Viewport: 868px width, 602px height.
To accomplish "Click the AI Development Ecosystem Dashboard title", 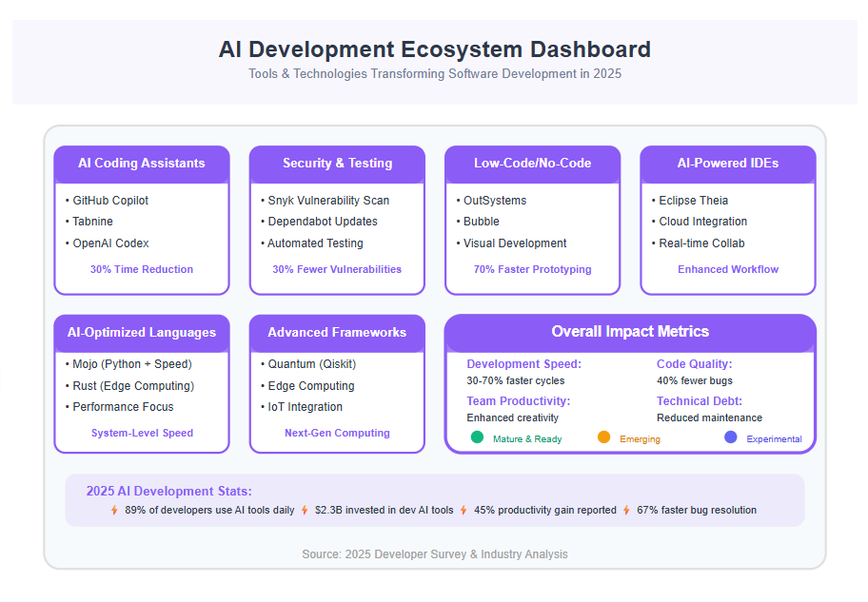I will [x=435, y=49].
